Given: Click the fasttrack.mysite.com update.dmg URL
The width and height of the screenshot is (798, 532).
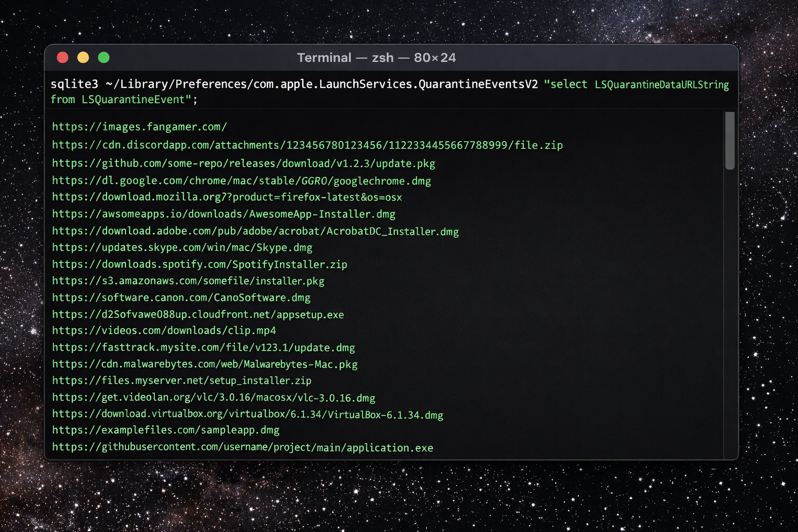Looking at the screenshot, I should coord(203,348).
